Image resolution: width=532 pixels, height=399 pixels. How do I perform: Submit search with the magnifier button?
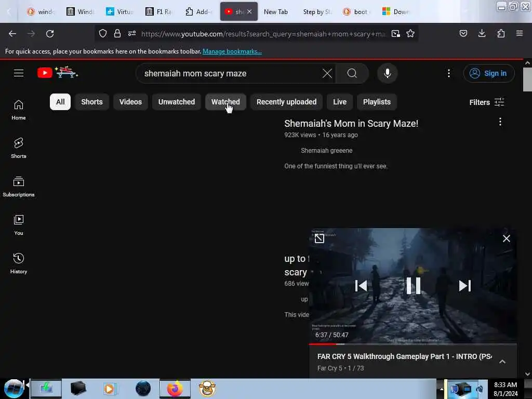point(352,73)
